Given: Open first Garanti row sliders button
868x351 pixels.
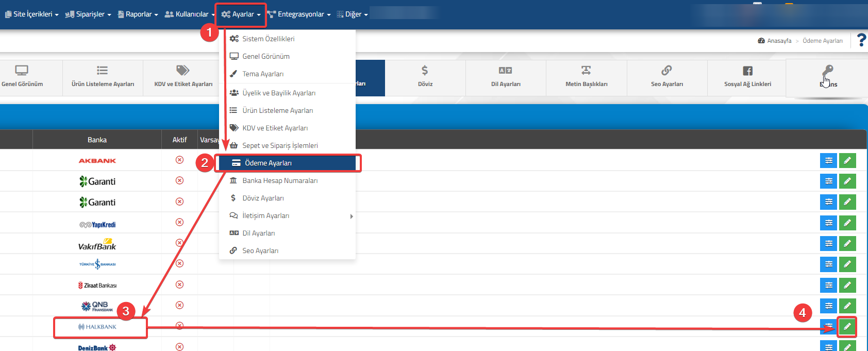Looking at the screenshot, I should pyautogui.click(x=828, y=181).
